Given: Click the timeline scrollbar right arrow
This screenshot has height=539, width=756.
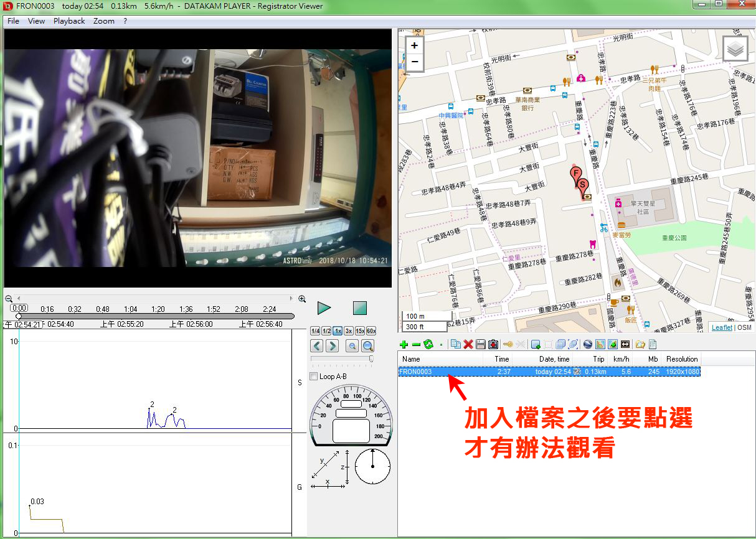Looking at the screenshot, I should click(x=291, y=299).
